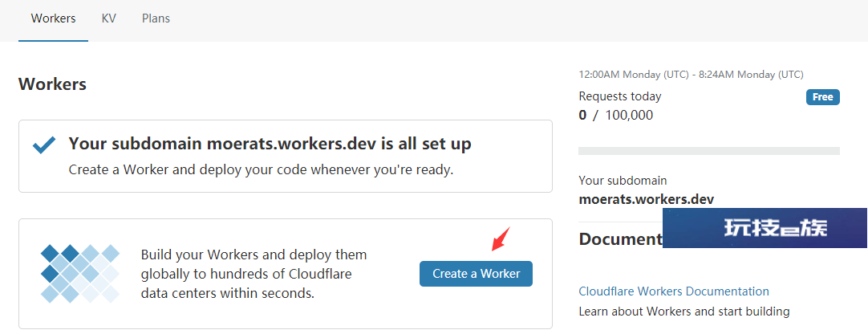Open Cloudflare Workers Documentation link
The height and width of the screenshot is (334, 868).
(674, 291)
